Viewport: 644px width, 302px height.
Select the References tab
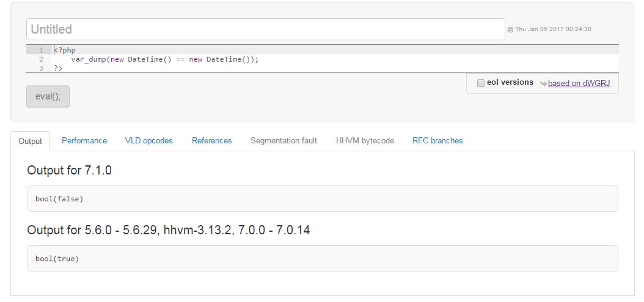[211, 141]
